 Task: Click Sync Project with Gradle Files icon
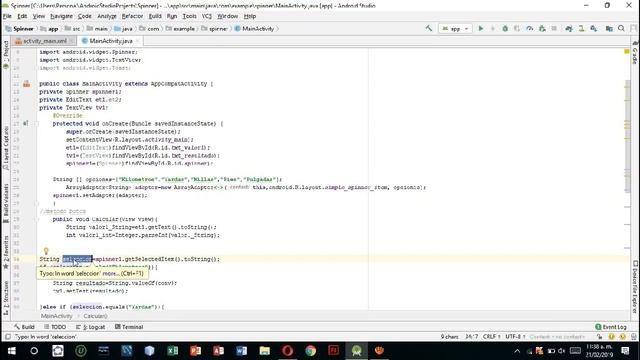[x=569, y=28]
